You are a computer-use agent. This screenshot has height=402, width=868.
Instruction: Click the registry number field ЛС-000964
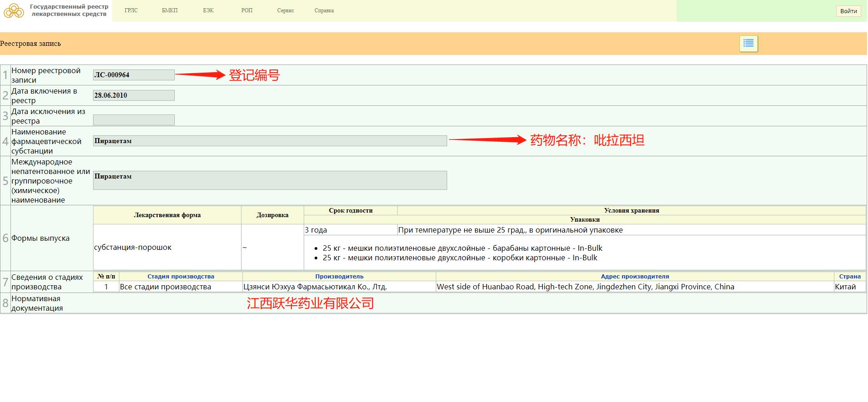tap(133, 75)
